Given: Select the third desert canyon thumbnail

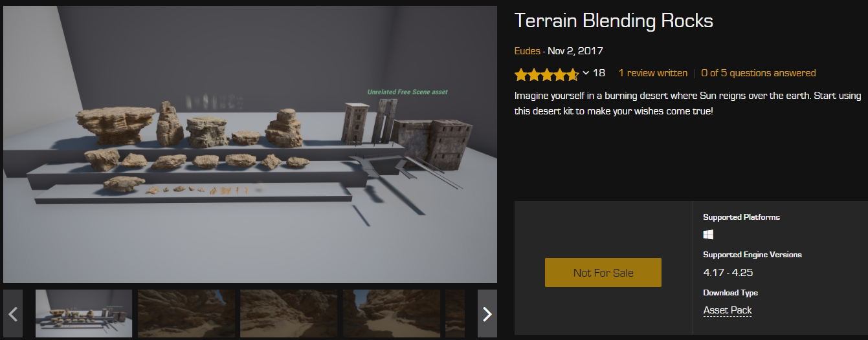Looking at the screenshot, I should pos(289,314).
